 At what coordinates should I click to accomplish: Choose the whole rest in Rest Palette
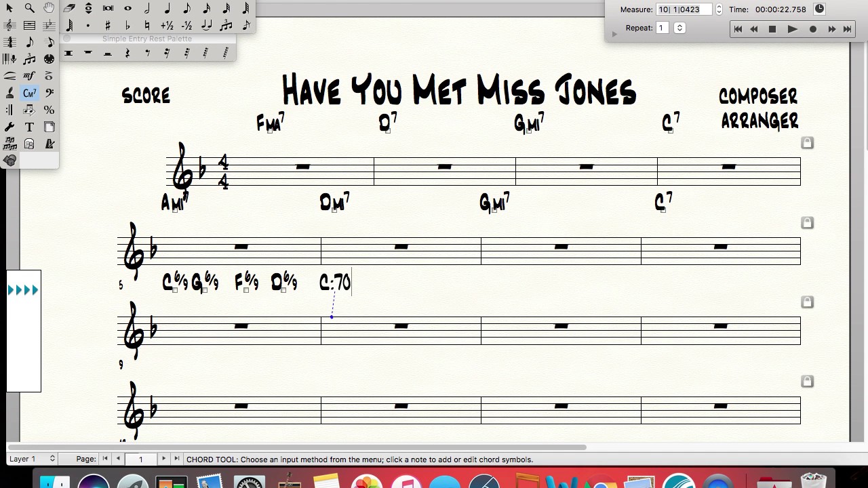click(88, 53)
